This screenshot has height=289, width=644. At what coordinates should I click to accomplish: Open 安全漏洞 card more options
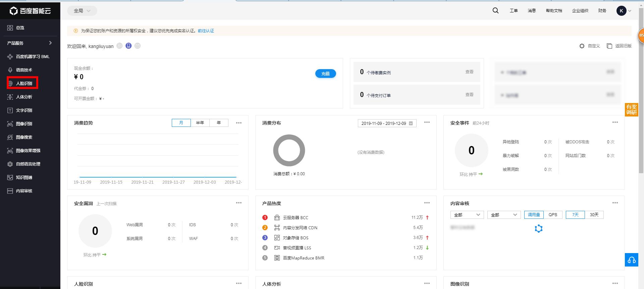pos(239,203)
